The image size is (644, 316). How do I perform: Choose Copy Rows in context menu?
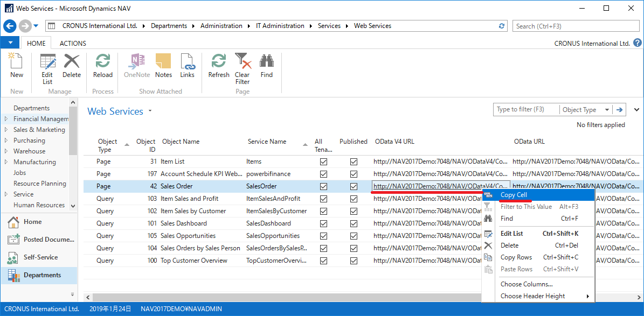point(538,257)
